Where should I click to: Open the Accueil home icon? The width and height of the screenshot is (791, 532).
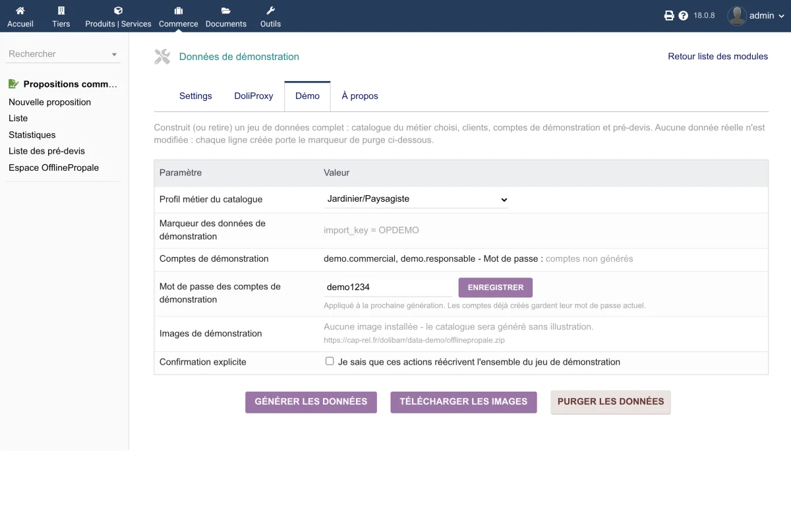click(20, 11)
